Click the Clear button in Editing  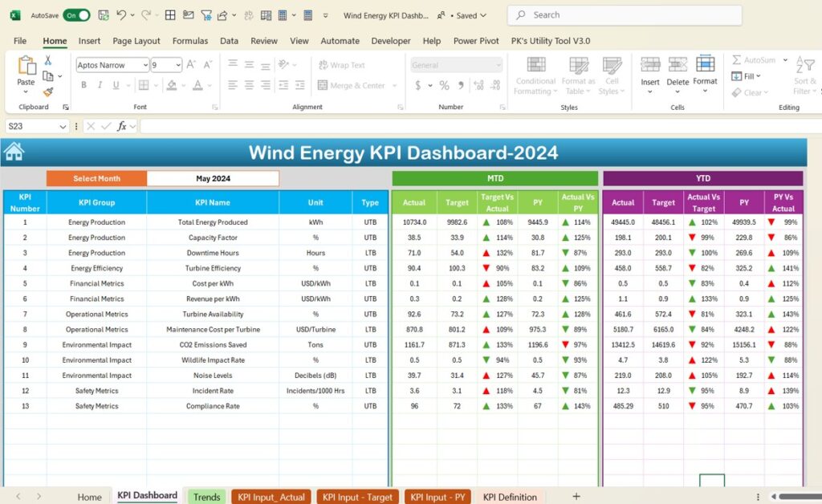[x=750, y=93]
